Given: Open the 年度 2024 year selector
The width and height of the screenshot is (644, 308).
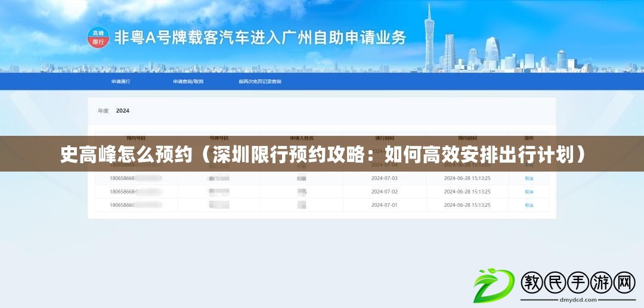Looking at the screenshot, I should tap(114, 111).
